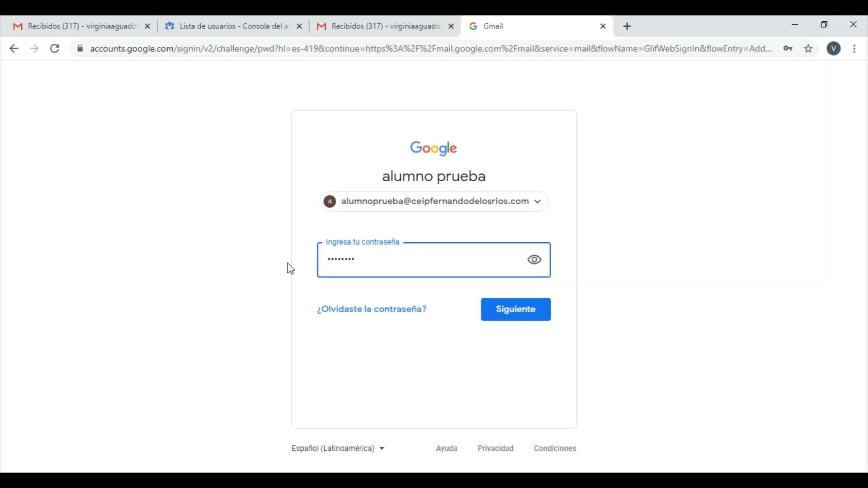868x488 pixels.
Task: Click the lock site info icon
Action: (x=80, y=49)
